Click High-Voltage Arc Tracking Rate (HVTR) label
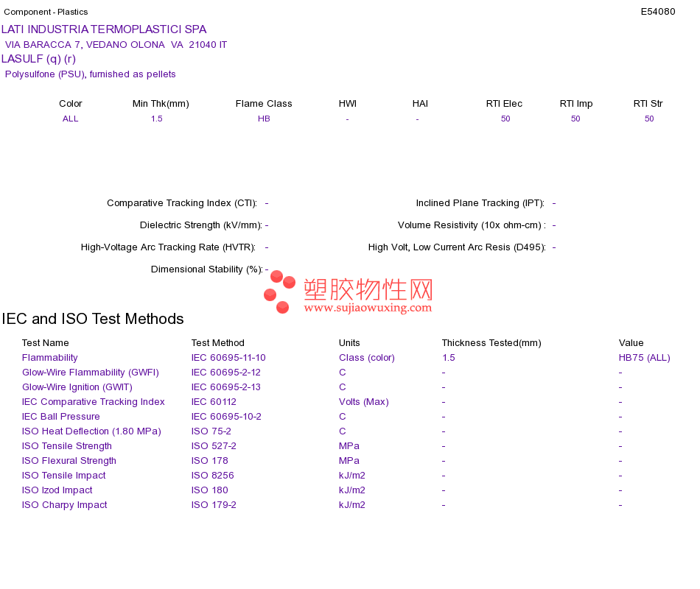 click(x=168, y=247)
